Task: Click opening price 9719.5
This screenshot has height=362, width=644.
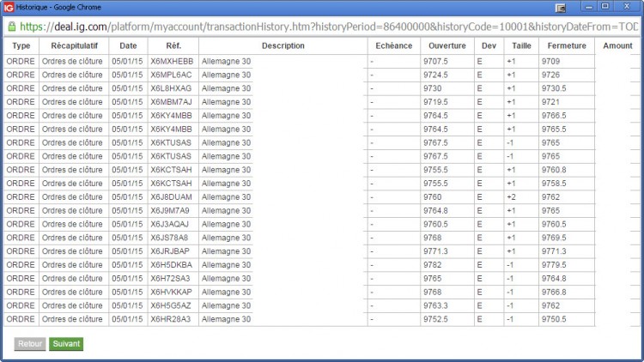Action: point(435,102)
